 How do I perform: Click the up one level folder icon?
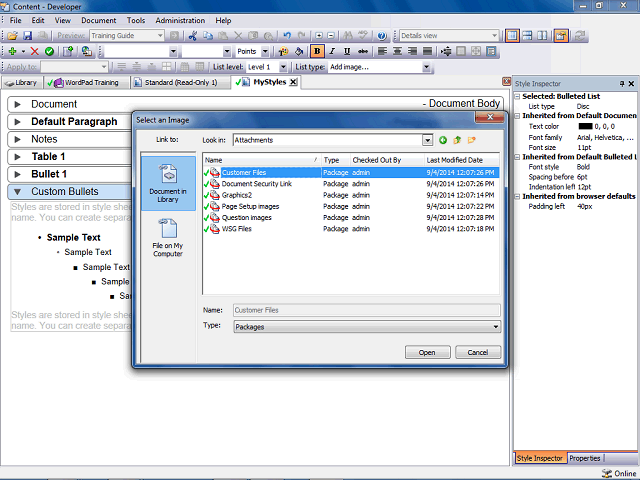[457, 140]
